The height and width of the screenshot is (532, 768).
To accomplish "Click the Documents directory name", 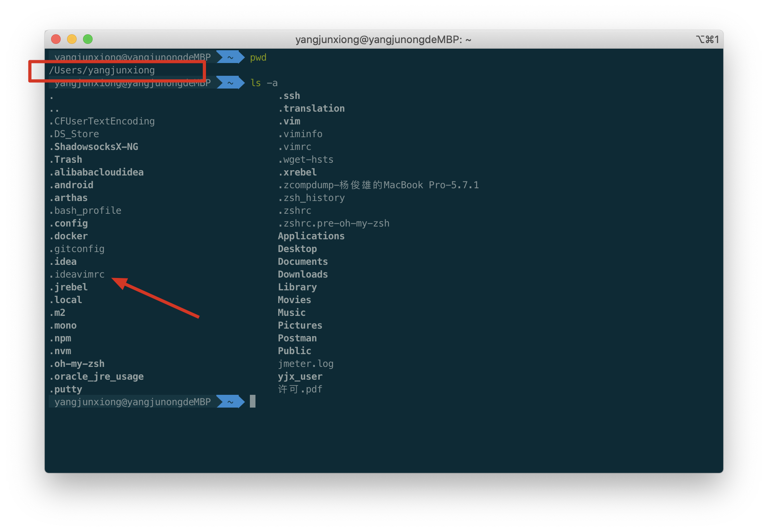I will 303,262.
